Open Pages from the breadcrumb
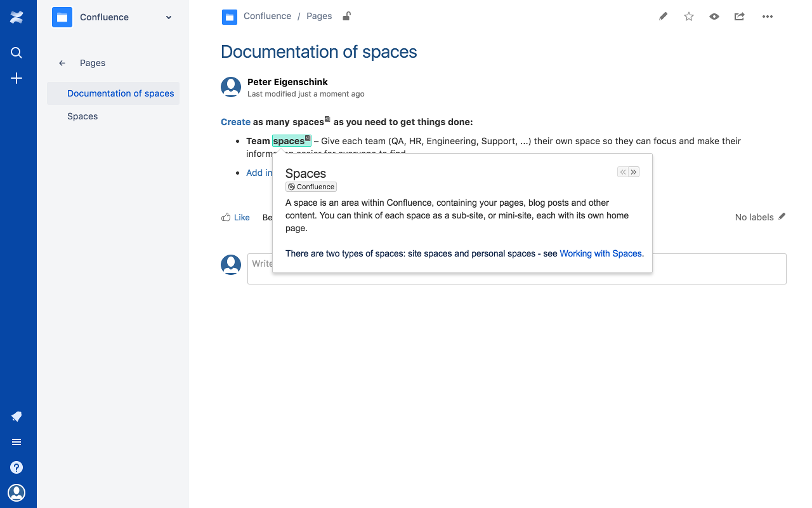The image size is (812, 508). coord(319,16)
